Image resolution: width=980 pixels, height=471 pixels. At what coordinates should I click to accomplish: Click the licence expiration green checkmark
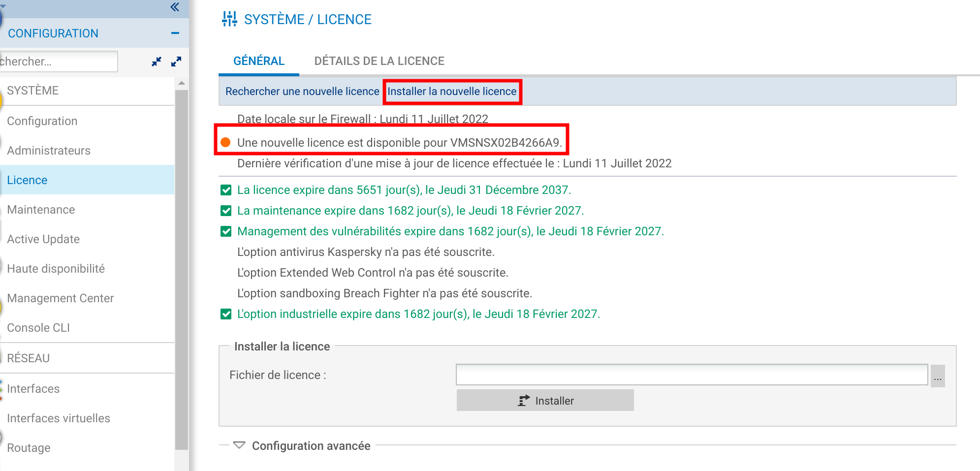226,190
